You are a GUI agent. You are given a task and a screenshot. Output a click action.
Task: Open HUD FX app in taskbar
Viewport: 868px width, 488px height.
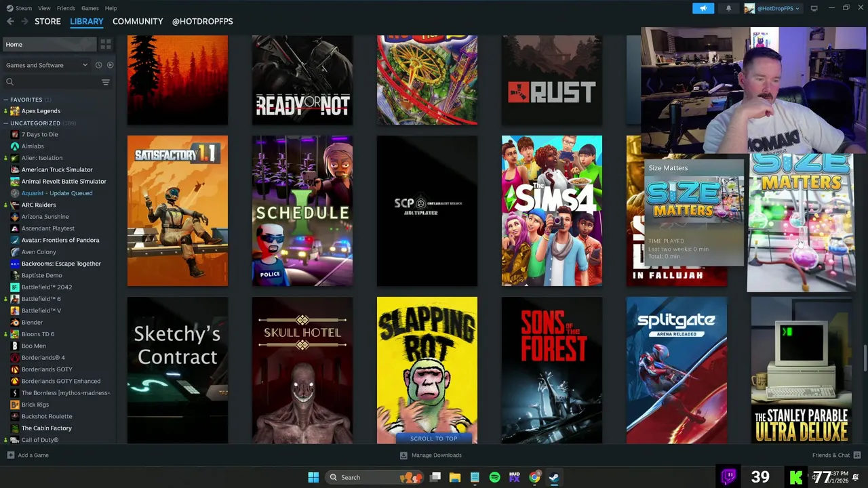(515, 477)
